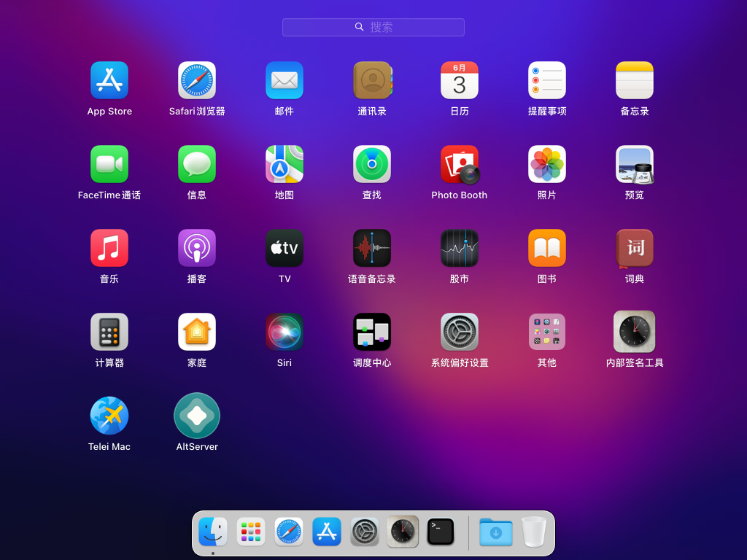This screenshot has height=560, width=747.
Task: Open the 词典 dictionary app
Action: pyautogui.click(x=635, y=248)
